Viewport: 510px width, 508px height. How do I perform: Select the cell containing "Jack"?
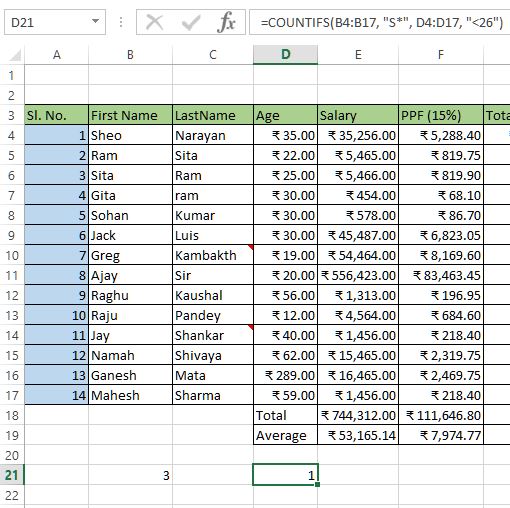[x=130, y=235]
